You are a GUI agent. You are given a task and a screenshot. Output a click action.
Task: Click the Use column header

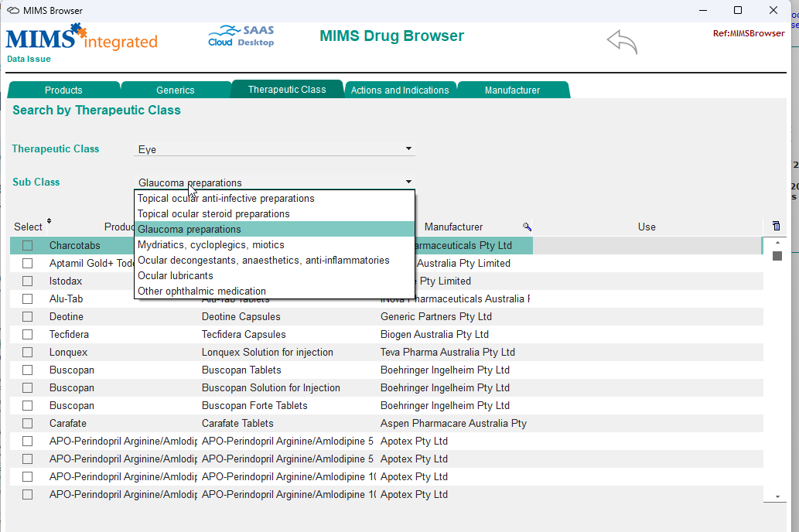(x=647, y=227)
